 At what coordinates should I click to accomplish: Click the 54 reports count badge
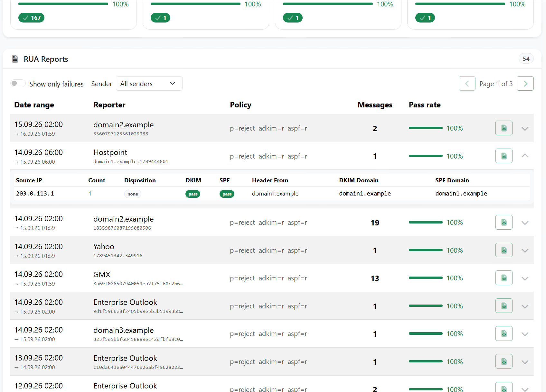[526, 59]
